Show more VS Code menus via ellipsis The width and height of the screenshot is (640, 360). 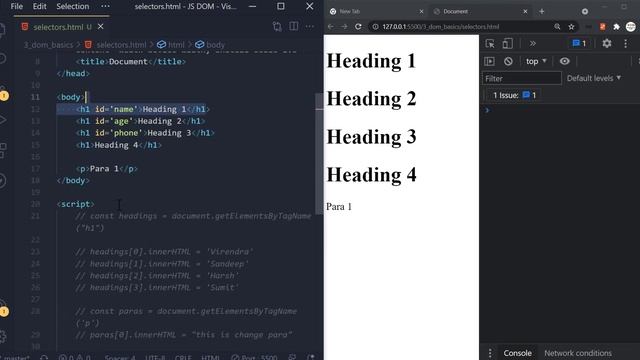(105, 7)
